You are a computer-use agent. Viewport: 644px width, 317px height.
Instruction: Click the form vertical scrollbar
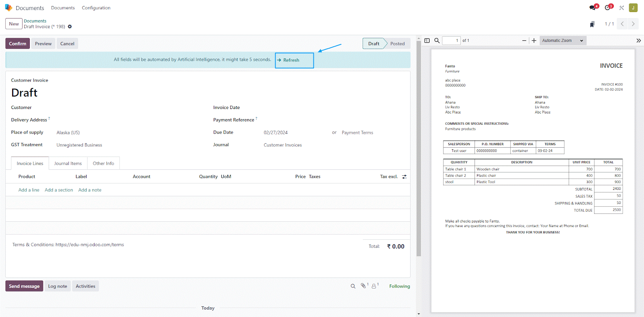click(419, 149)
